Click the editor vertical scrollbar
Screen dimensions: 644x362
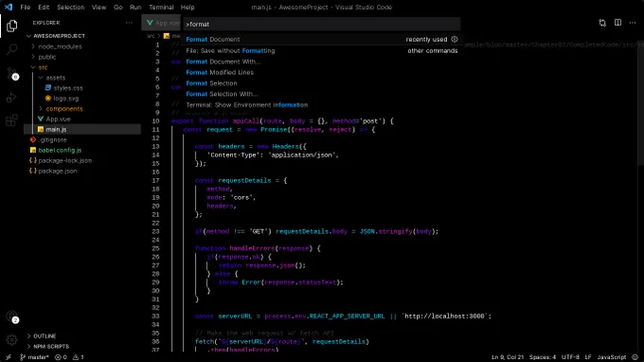pyautogui.click(x=641, y=102)
